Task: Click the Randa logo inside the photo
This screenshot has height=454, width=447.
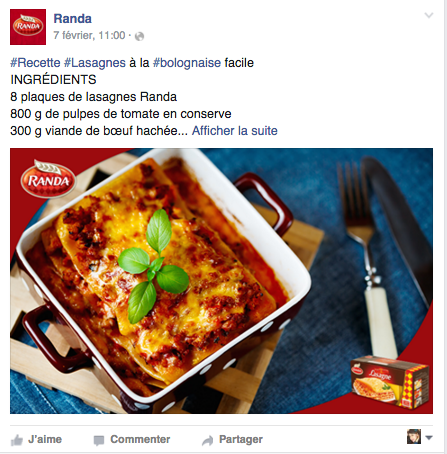Action: (x=48, y=179)
